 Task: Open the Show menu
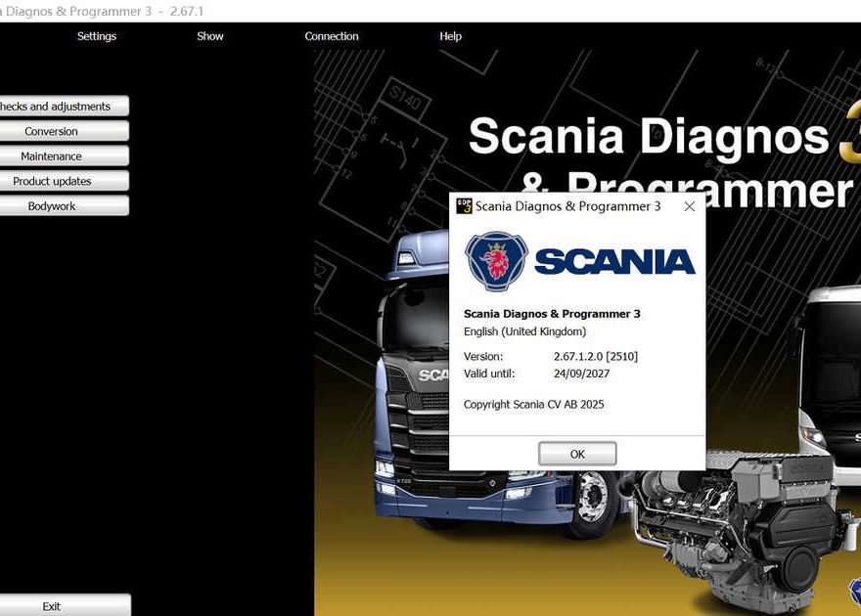[x=210, y=36]
